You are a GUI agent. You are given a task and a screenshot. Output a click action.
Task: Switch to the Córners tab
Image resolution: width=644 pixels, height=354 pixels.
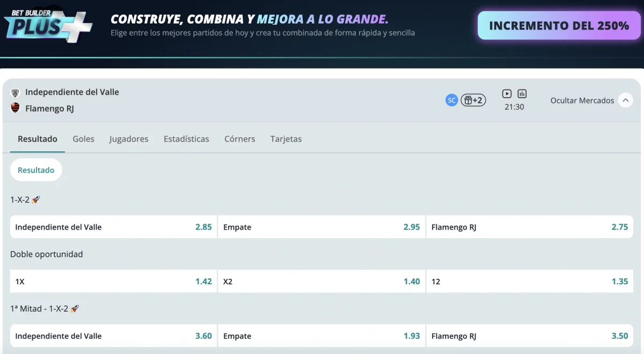click(x=240, y=139)
